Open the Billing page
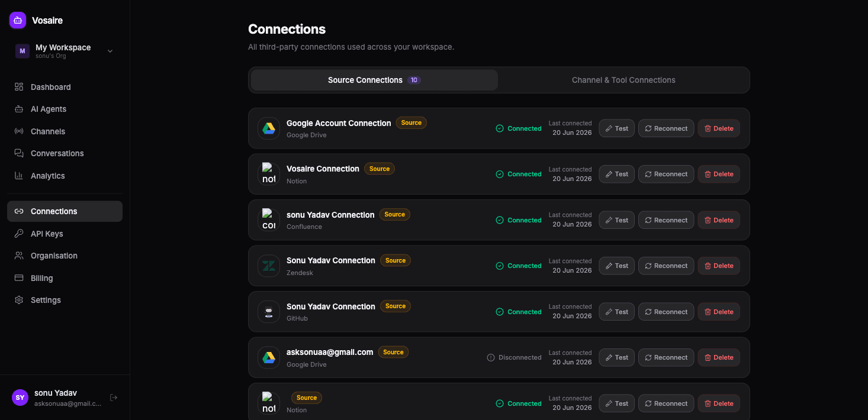Screen dimensions: 868x420 click(x=65, y=278)
